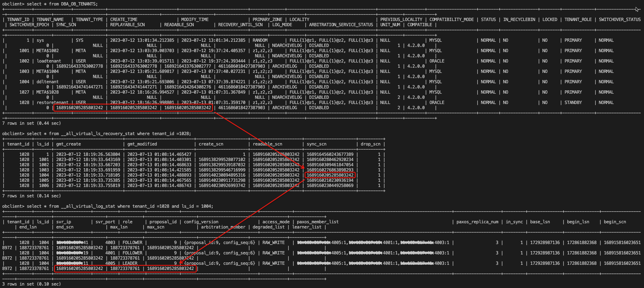Click the tenant name "restoretenant"
644x288 pixels.
click(52, 102)
